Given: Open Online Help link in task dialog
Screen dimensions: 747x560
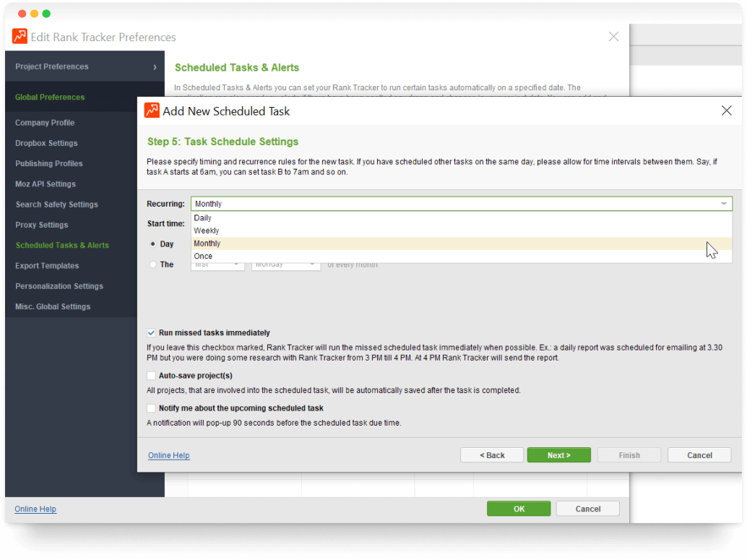Looking at the screenshot, I should [168, 455].
